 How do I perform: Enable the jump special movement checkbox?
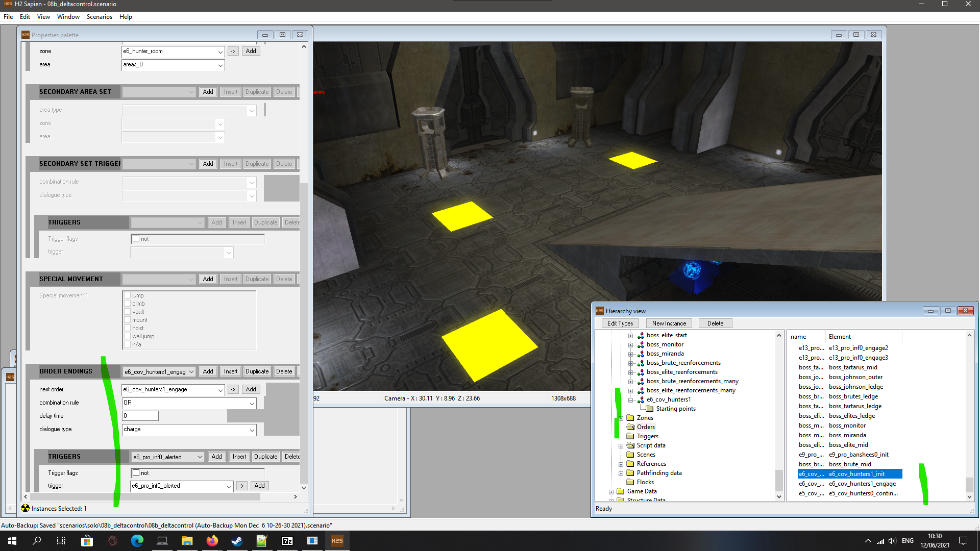(x=128, y=295)
